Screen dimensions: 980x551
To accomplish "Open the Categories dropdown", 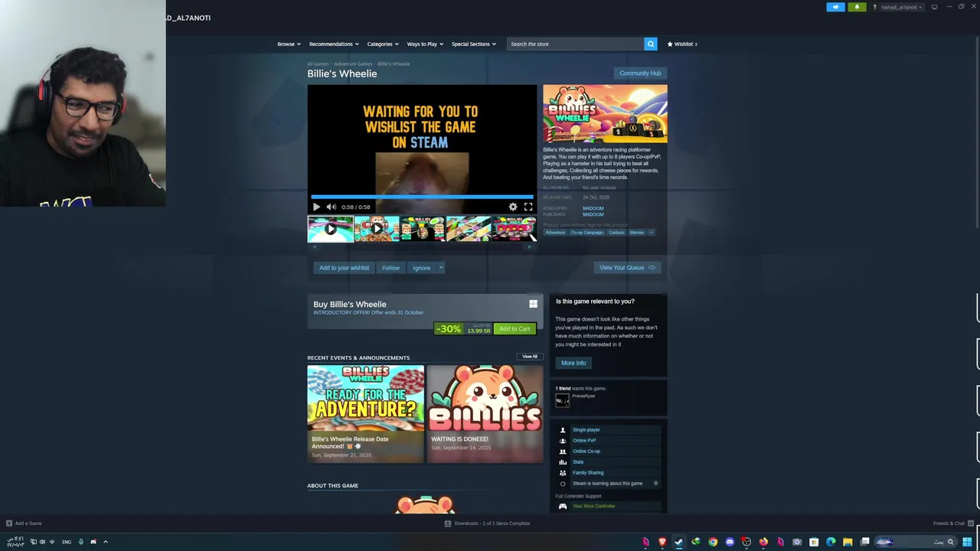I will coord(383,44).
